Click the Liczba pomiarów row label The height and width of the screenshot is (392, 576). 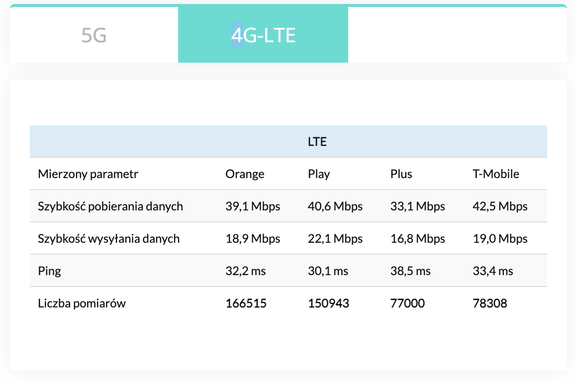[x=82, y=303]
